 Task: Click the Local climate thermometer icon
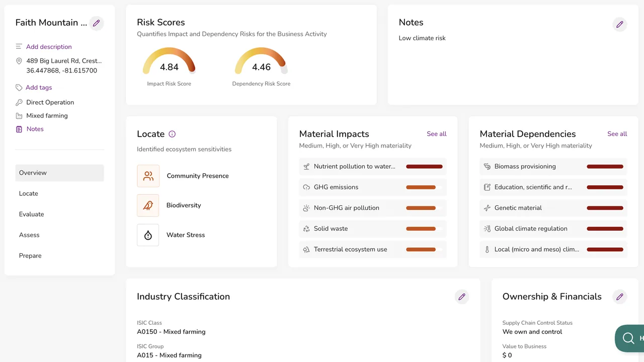click(487, 249)
